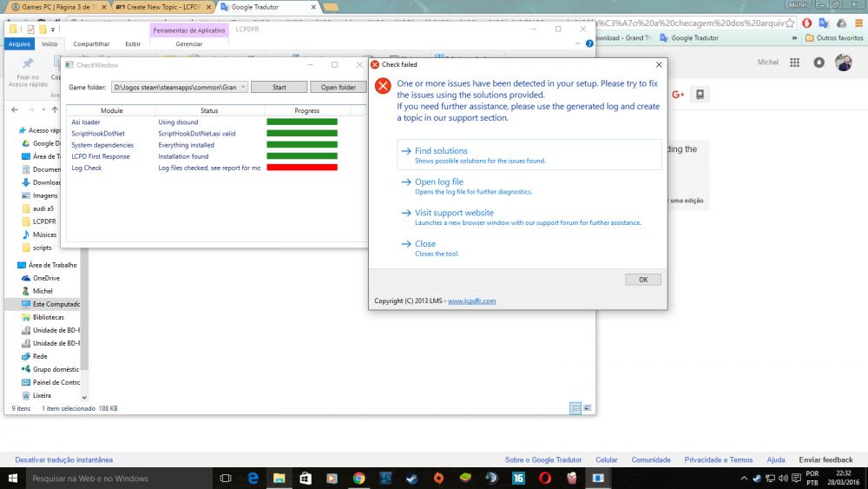Switch to the Compartilhar ribbon tab
The width and height of the screenshot is (868, 489).
(x=91, y=43)
